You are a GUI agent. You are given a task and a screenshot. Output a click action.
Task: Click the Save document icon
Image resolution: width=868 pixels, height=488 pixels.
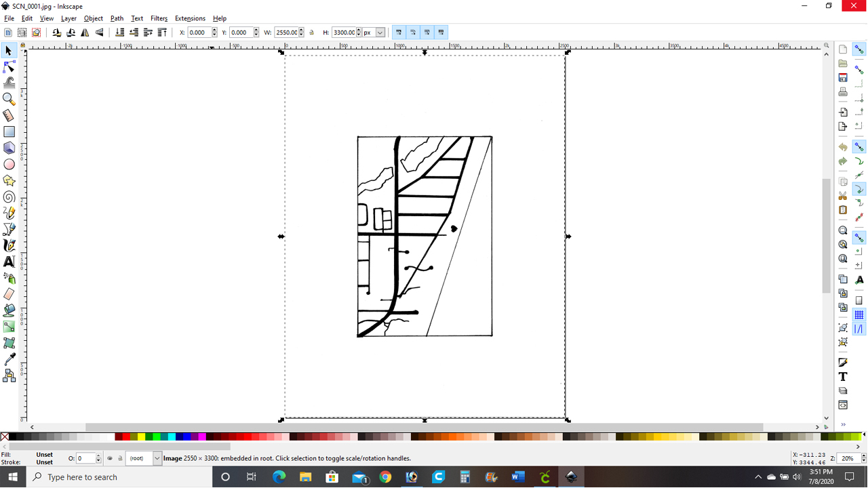[x=843, y=77]
